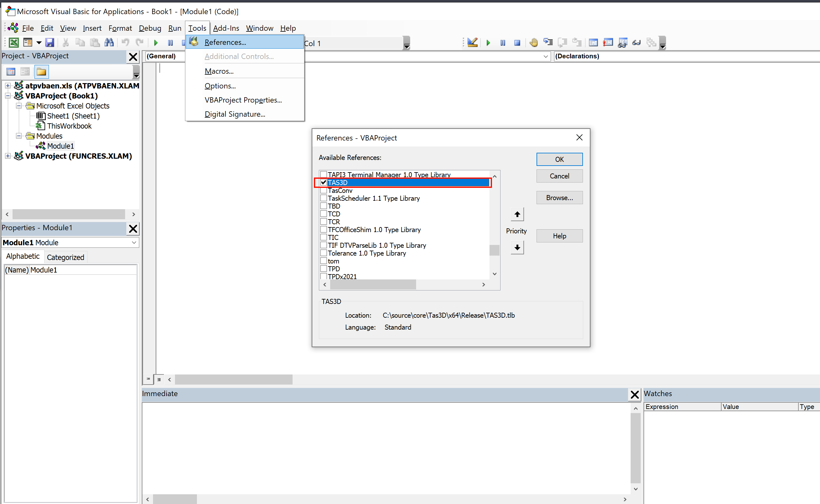Raise priority with the up arrow button
Image resolution: width=820 pixels, height=504 pixels.
click(x=517, y=214)
